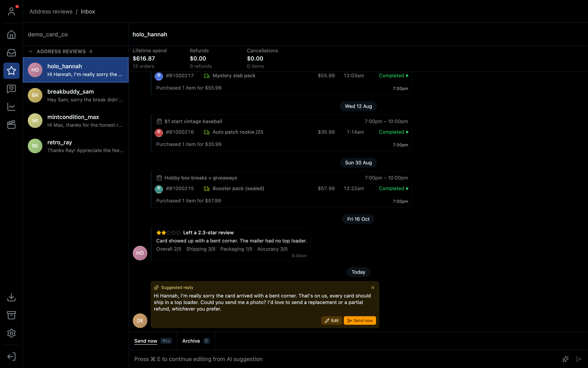Click the download icon in sidebar
This screenshot has height=368, width=588.
click(11, 297)
